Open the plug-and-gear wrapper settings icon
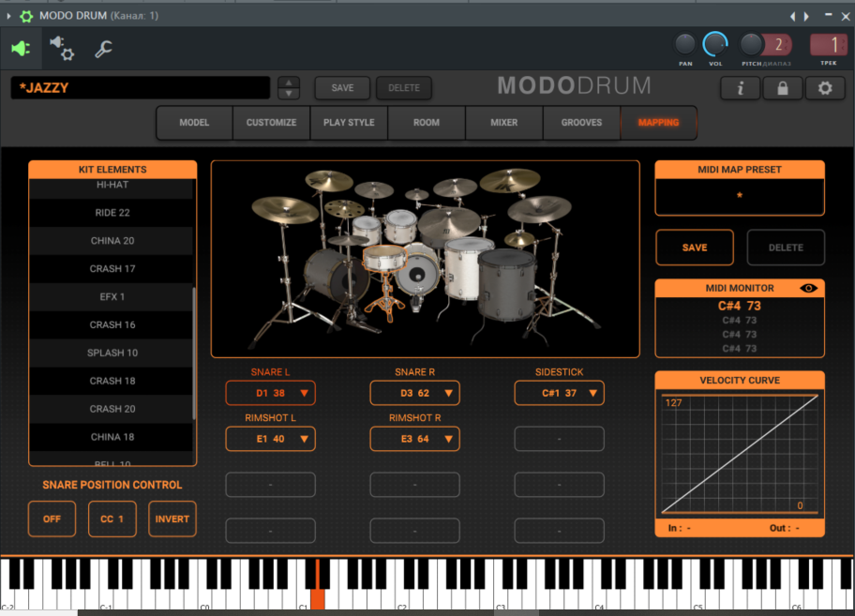The width and height of the screenshot is (855, 616). [x=62, y=48]
